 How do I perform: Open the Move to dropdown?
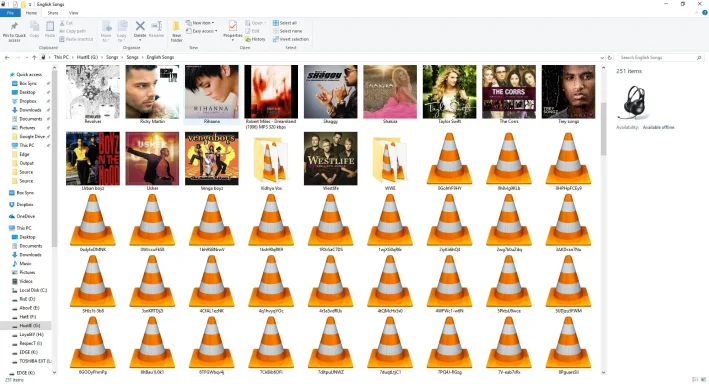pos(106,31)
